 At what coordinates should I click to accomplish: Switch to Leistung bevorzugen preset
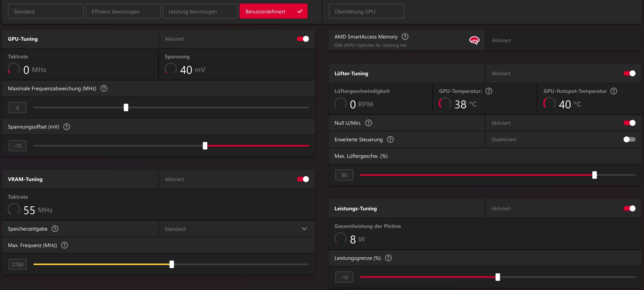coord(200,11)
